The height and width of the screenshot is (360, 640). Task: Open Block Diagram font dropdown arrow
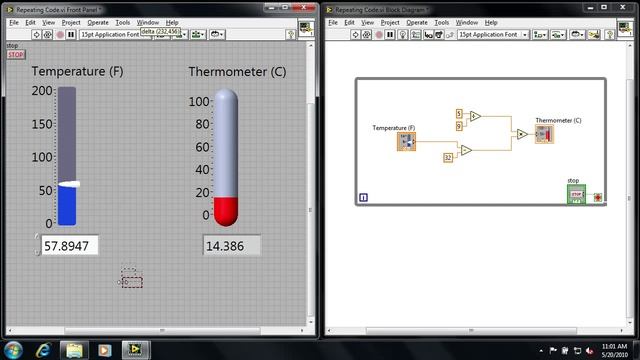click(x=524, y=35)
